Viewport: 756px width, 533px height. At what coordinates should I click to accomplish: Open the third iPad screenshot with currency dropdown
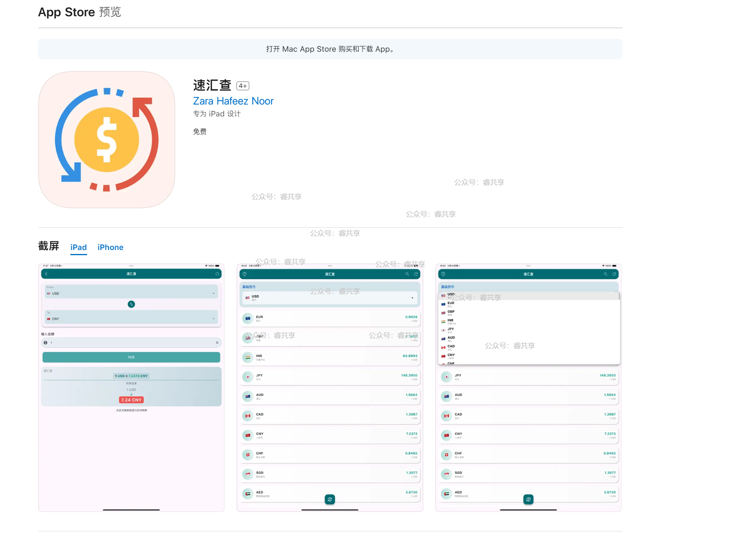point(528,388)
